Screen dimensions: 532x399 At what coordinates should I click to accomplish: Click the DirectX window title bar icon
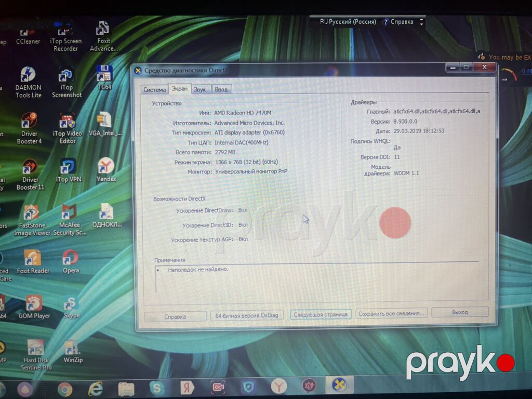click(x=138, y=71)
